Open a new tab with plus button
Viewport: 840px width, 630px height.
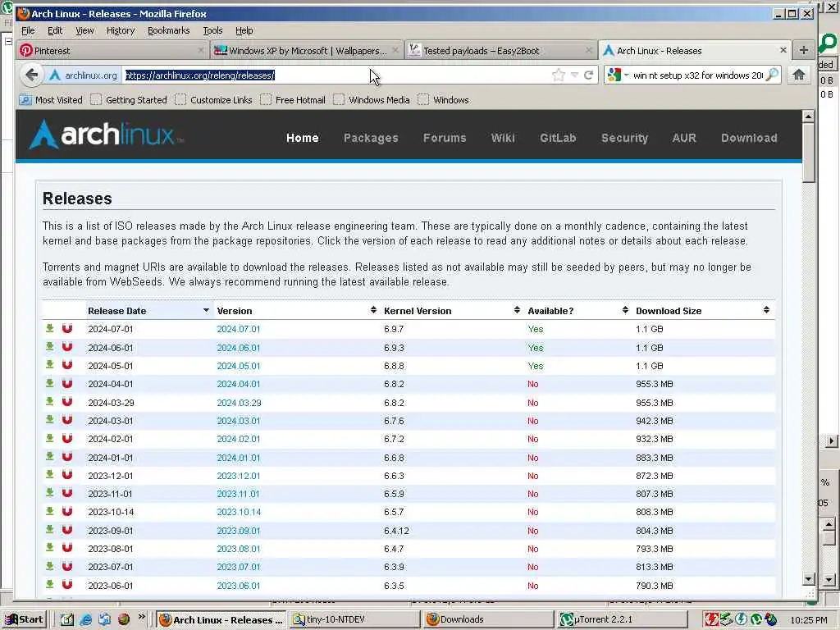point(804,50)
